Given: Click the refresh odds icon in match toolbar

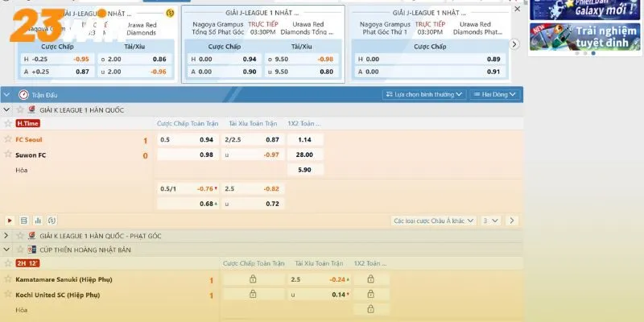Looking at the screenshot, I should (52, 220).
